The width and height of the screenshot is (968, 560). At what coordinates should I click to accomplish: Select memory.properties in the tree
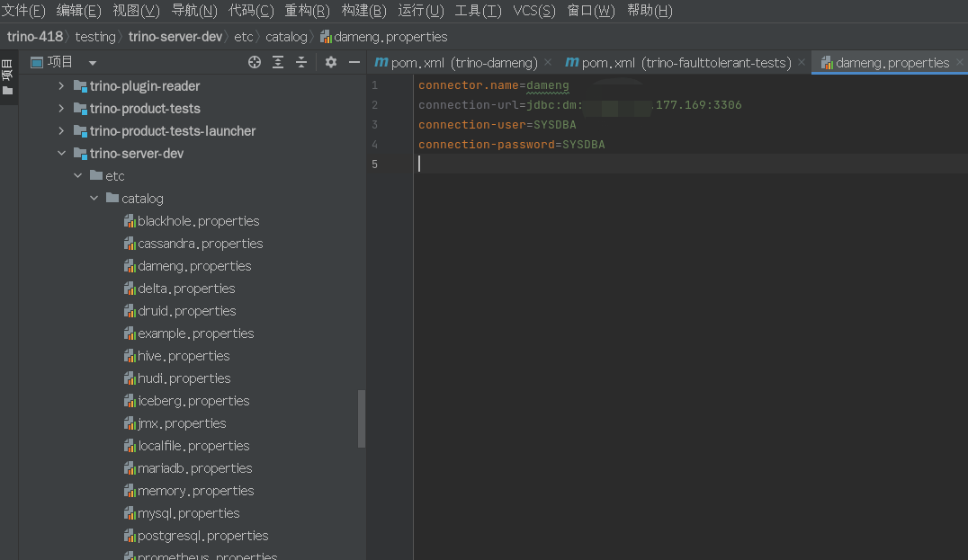(196, 491)
